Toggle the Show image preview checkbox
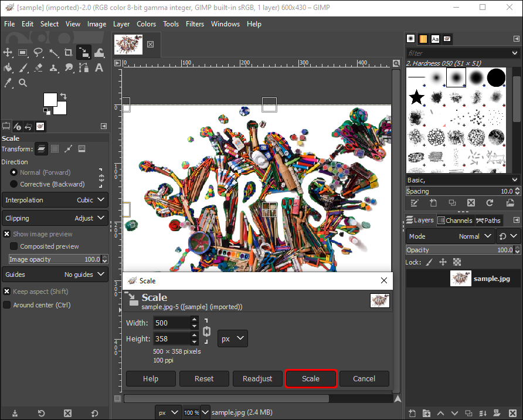 pos(7,234)
